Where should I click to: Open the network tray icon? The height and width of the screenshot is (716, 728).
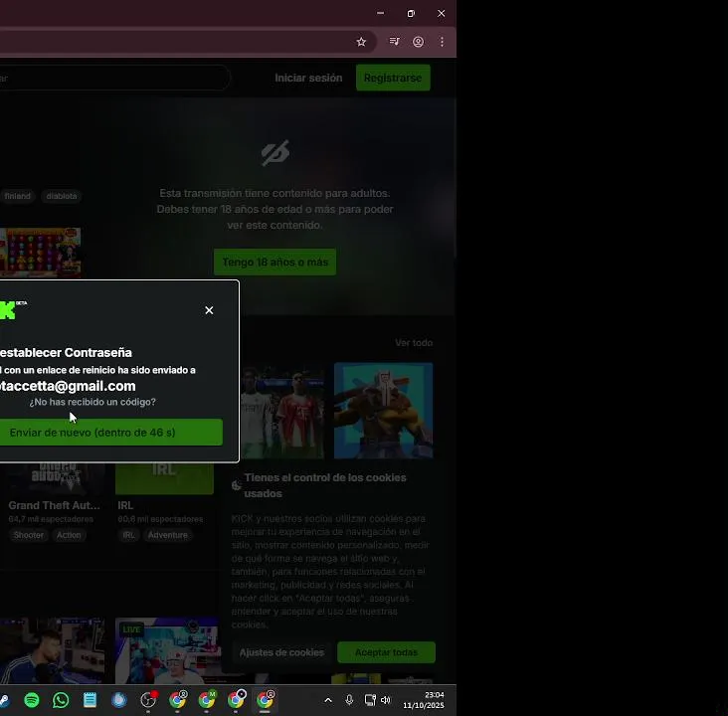(x=370, y=700)
